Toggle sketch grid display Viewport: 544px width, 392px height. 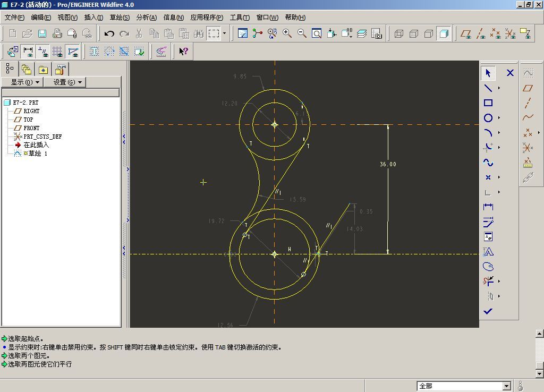pos(58,52)
